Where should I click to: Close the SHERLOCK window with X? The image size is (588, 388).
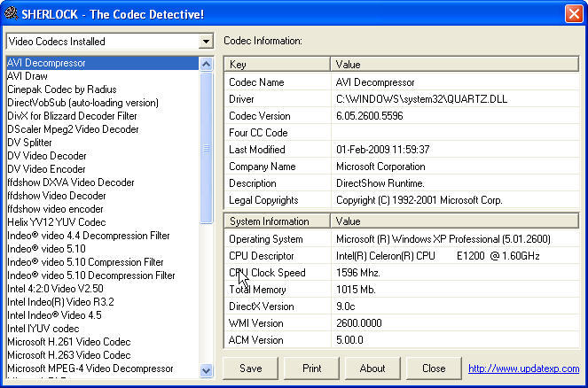573,13
